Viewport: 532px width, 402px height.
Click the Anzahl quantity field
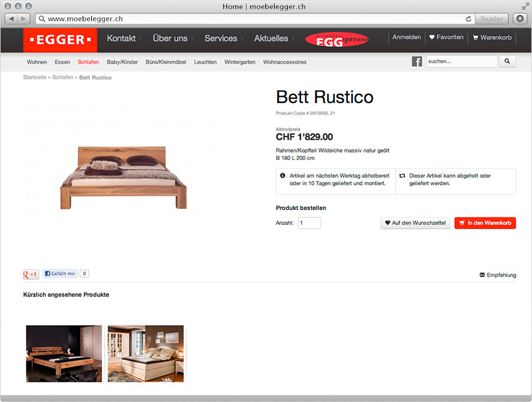point(309,223)
